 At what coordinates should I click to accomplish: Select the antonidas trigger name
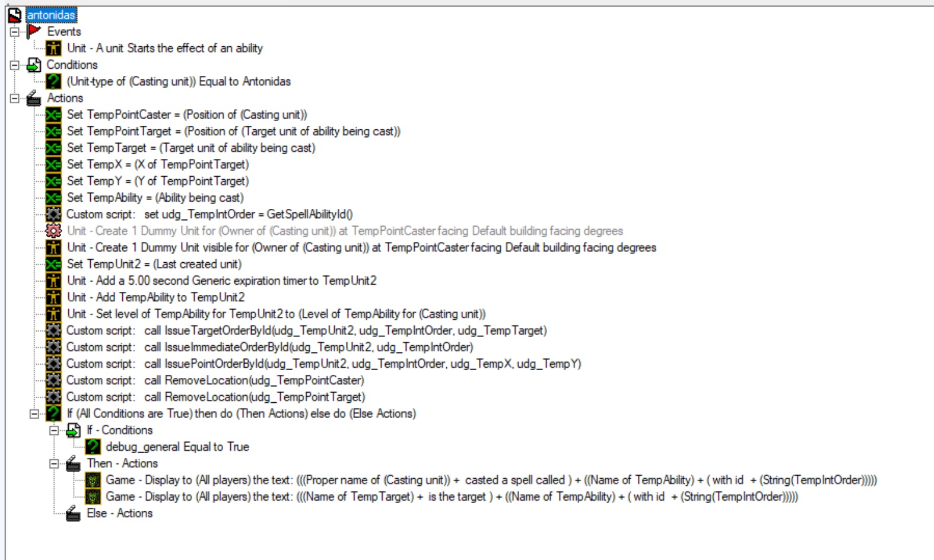pos(51,15)
